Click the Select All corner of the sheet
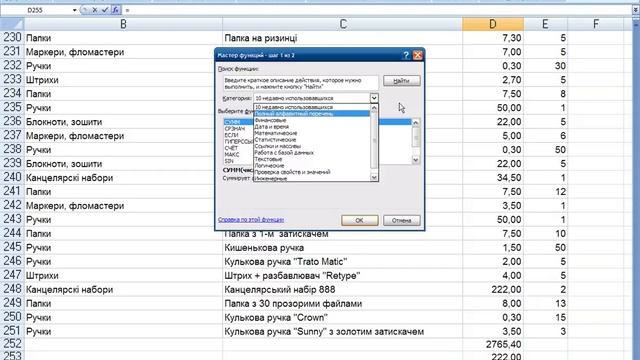This screenshot has height=360, width=640. click(x=12, y=24)
